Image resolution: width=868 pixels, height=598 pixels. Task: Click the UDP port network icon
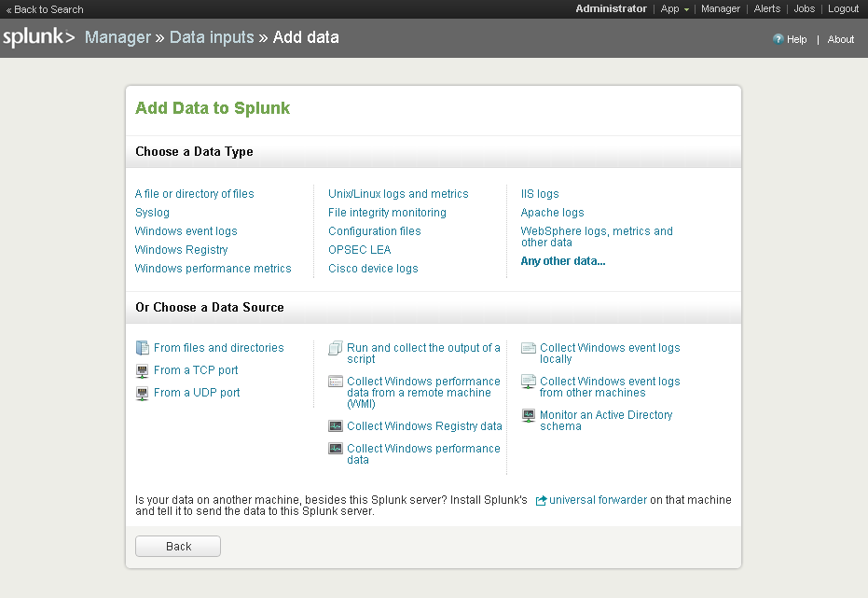click(143, 393)
